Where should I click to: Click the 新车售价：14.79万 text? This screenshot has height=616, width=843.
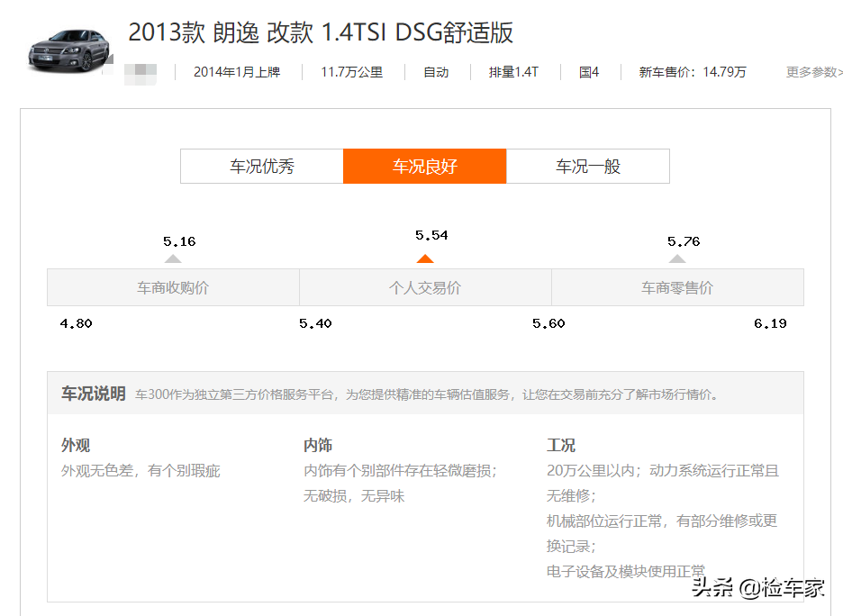pos(693,72)
